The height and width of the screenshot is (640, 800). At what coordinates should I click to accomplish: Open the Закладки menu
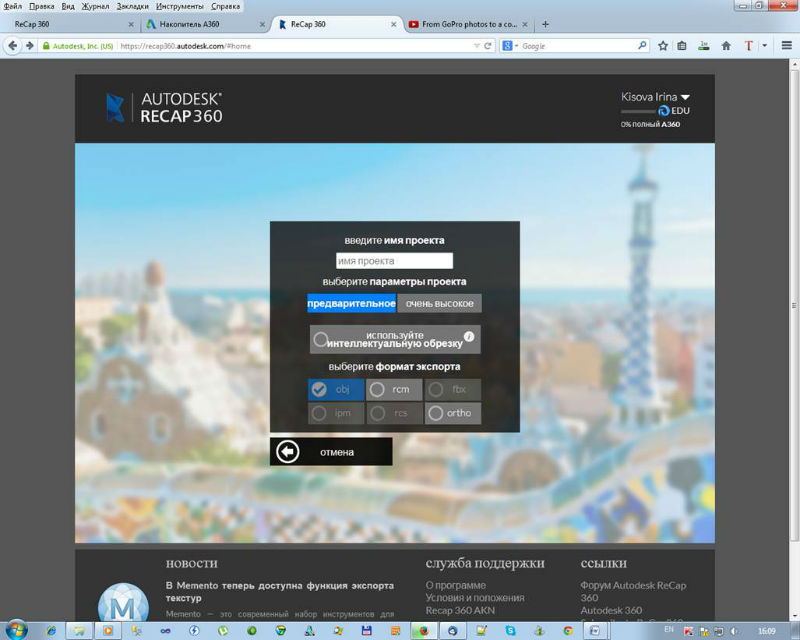click(132, 6)
